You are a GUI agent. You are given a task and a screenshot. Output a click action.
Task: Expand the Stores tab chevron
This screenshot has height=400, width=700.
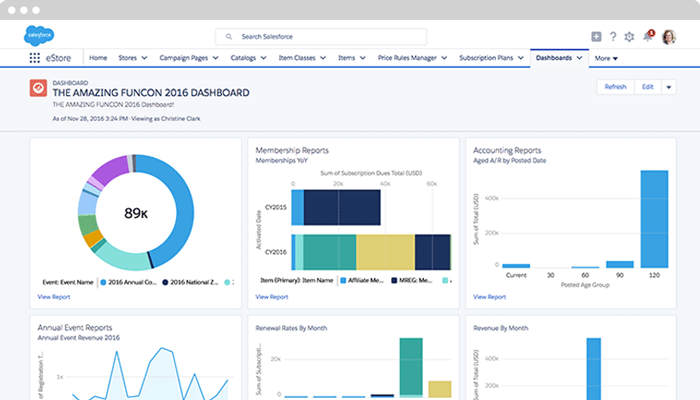(145, 58)
